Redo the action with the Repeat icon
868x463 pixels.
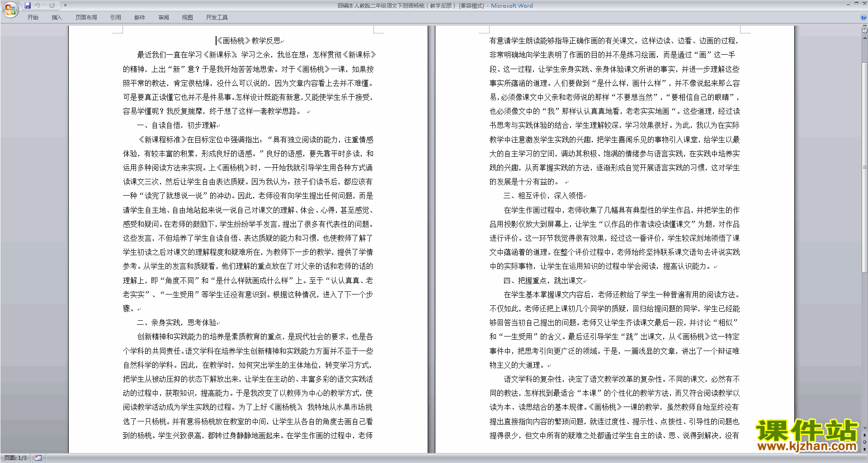pos(52,5)
